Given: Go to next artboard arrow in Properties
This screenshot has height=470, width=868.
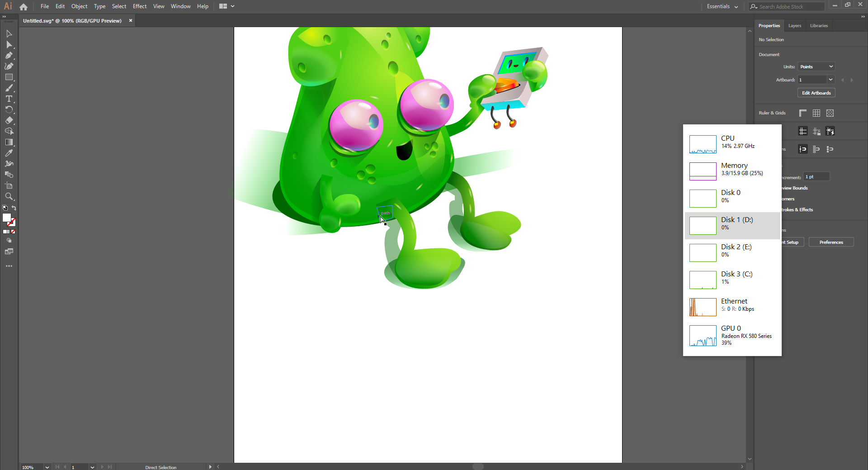Looking at the screenshot, I should point(852,80).
